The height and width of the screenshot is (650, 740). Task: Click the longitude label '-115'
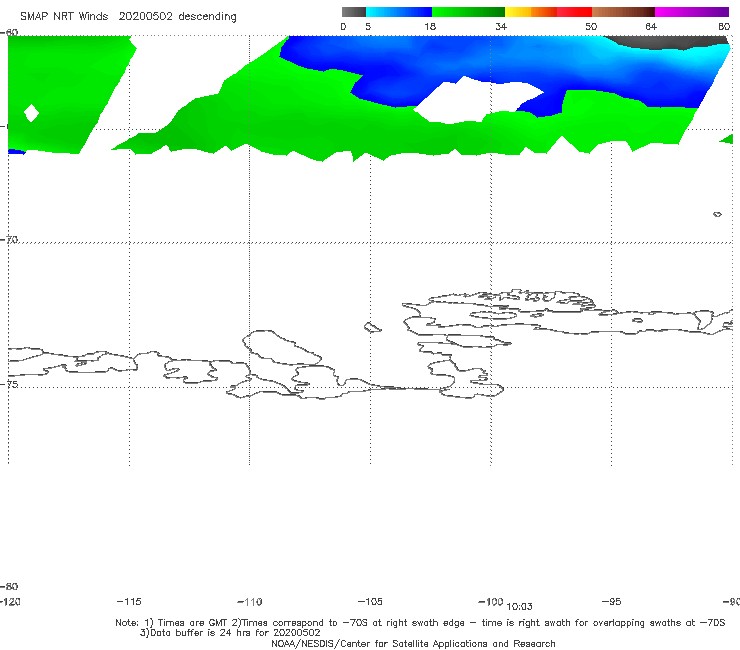(x=129, y=601)
